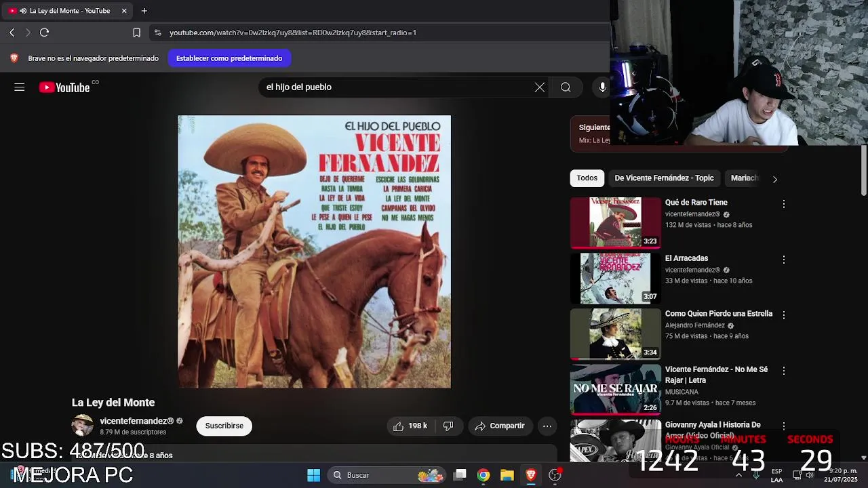Open the options menu for El Arracadas
The image size is (868, 488).
tap(784, 260)
